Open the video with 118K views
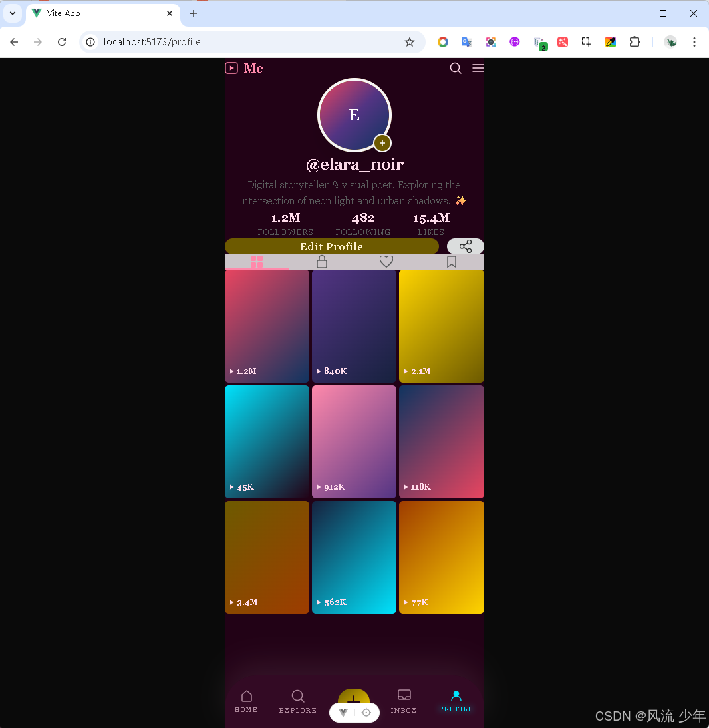The height and width of the screenshot is (728, 709). 441,442
